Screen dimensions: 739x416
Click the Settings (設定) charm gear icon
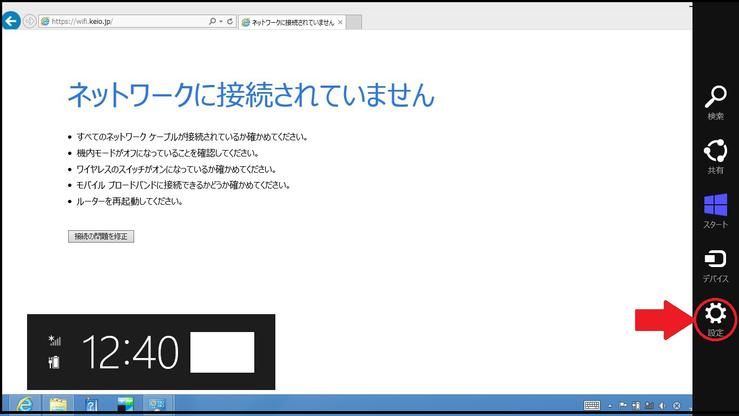716,315
